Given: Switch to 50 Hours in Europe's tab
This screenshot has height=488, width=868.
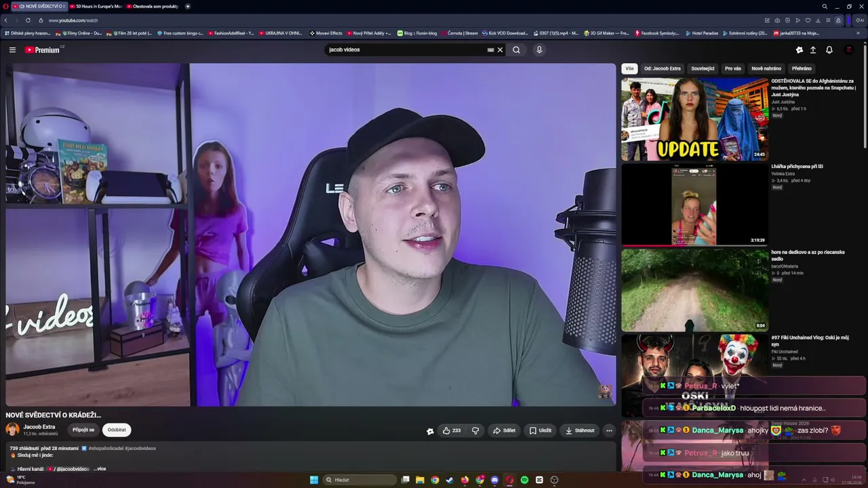Looking at the screenshot, I should click(x=96, y=6).
